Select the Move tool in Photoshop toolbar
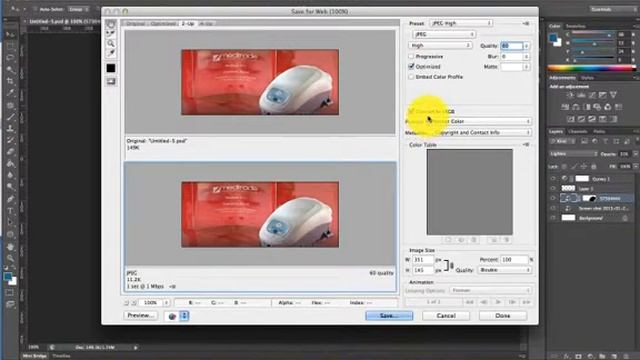This screenshot has width=640, height=360. tap(10, 34)
